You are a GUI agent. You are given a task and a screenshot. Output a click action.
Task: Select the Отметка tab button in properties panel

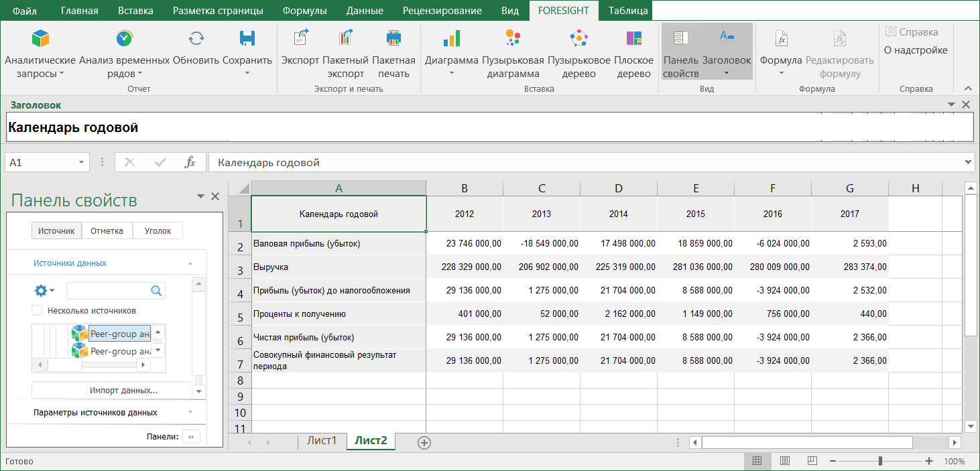click(107, 231)
